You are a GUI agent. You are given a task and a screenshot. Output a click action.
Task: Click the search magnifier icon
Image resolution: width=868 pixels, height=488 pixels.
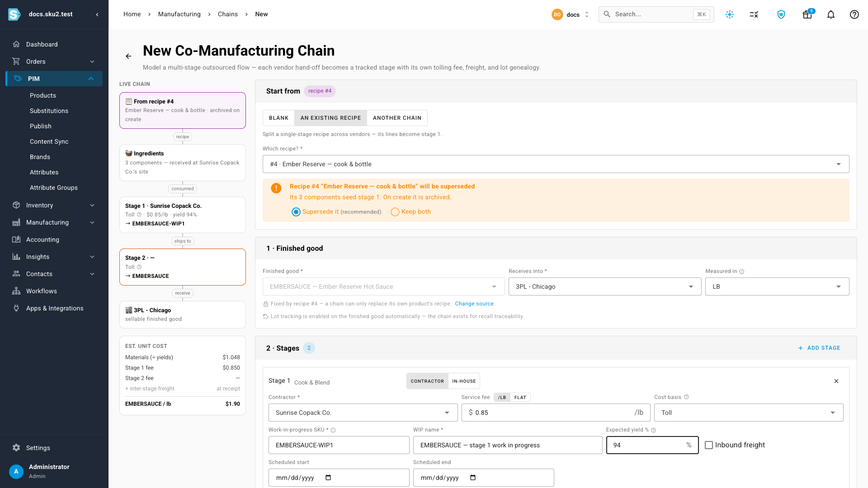click(607, 14)
